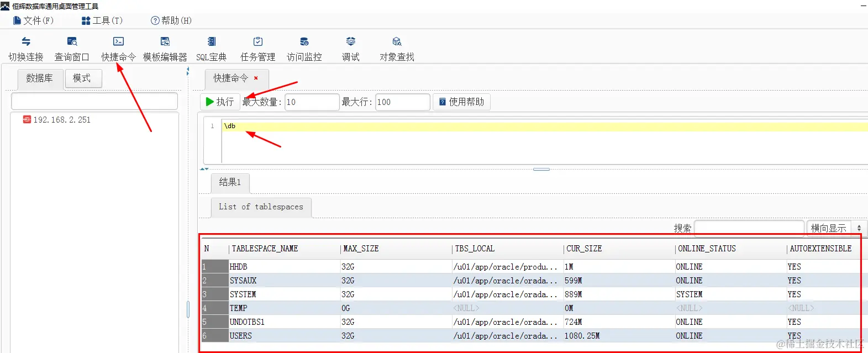This screenshot has width=868, height=353.
Task: Open the 文件(F) menu
Action: tap(33, 20)
